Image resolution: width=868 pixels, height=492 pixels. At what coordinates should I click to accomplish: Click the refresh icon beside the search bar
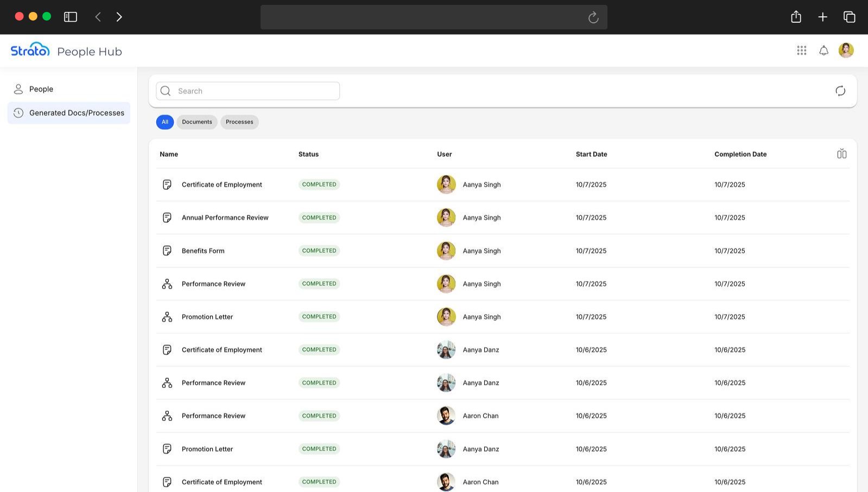[x=840, y=91]
